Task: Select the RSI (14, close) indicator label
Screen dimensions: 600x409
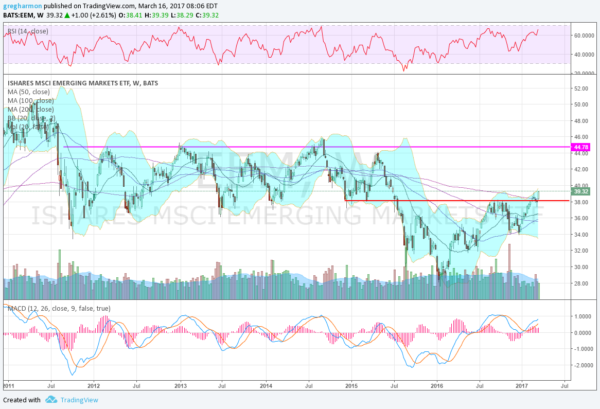Action: coord(28,31)
